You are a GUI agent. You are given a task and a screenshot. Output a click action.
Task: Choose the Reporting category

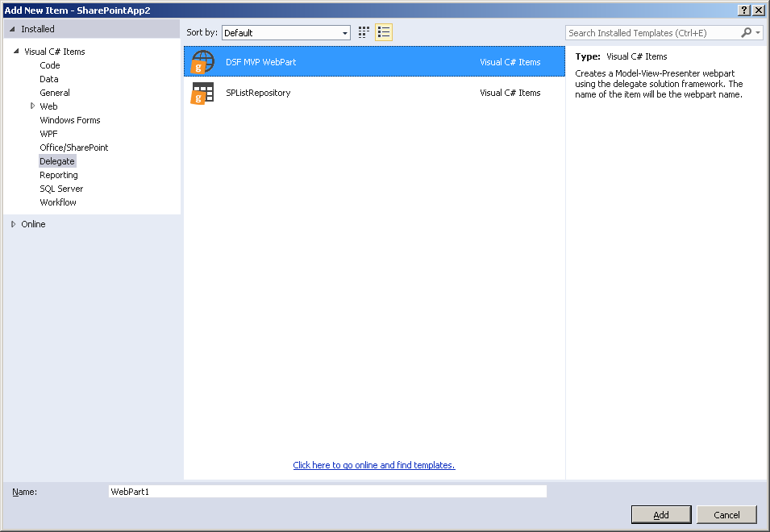click(59, 175)
